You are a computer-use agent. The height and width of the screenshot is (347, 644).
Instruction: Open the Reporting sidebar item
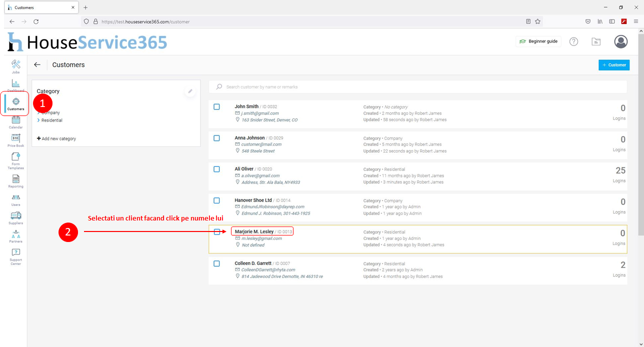[x=15, y=181]
